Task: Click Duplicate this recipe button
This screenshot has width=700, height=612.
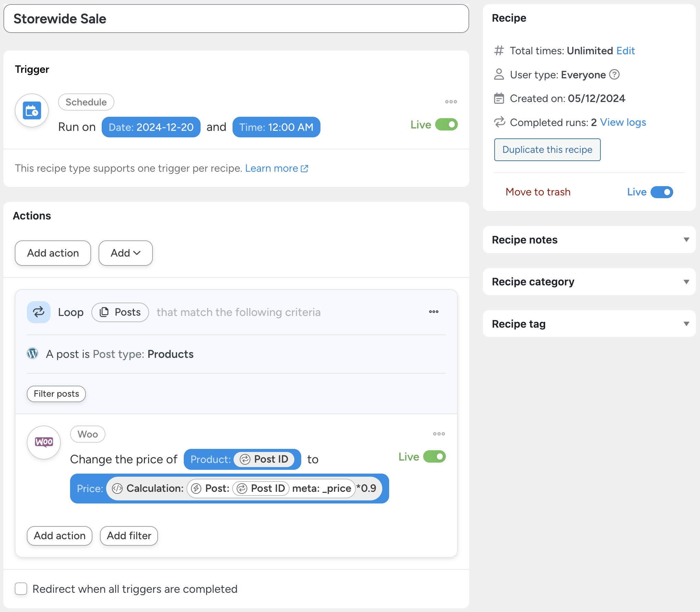Action: (547, 150)
